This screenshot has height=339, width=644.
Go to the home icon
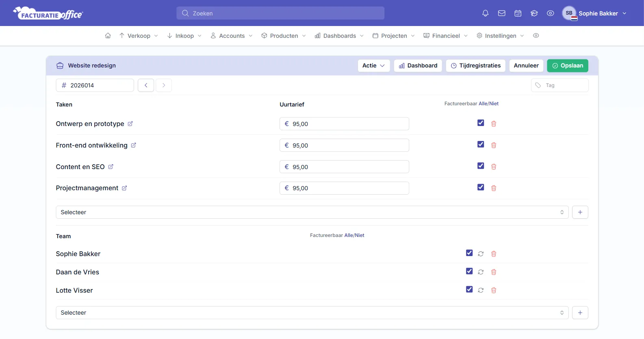(x=108, y=36)
